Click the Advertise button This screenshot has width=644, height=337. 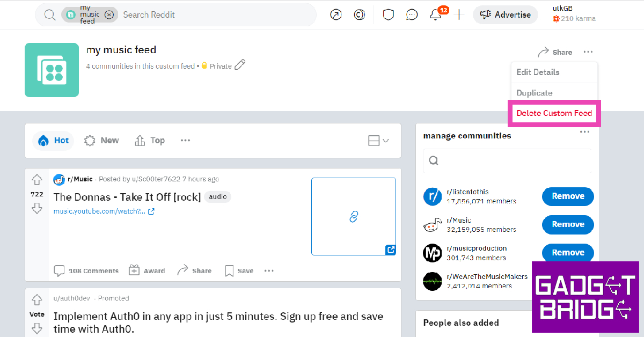[x=506, y=15]
